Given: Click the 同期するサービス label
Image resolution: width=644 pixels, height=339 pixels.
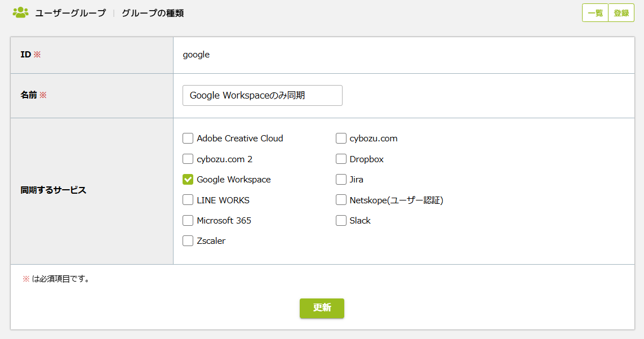Looking at the screenshot, I should pyautogui.click(x=54, y=190).
